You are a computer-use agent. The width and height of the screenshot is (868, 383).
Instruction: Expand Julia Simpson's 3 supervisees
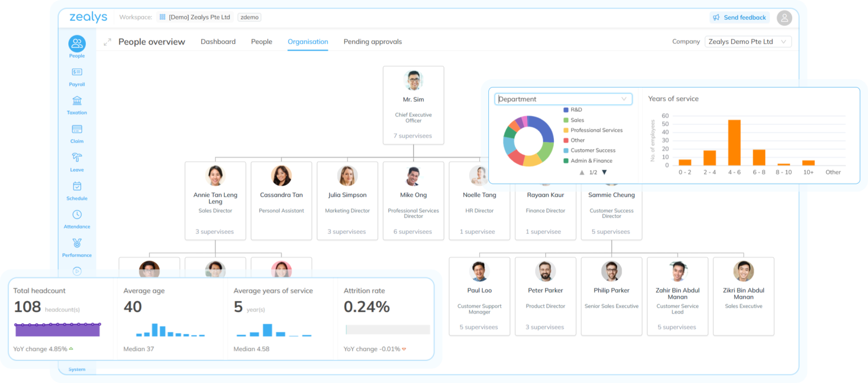[x=347, y=232]
